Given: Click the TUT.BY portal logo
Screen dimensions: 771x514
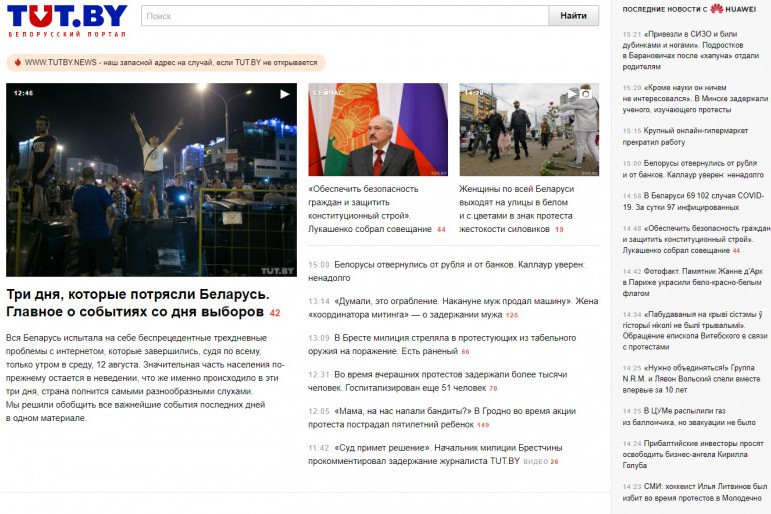Looking at the screenshot, I should tap(67, 20).
